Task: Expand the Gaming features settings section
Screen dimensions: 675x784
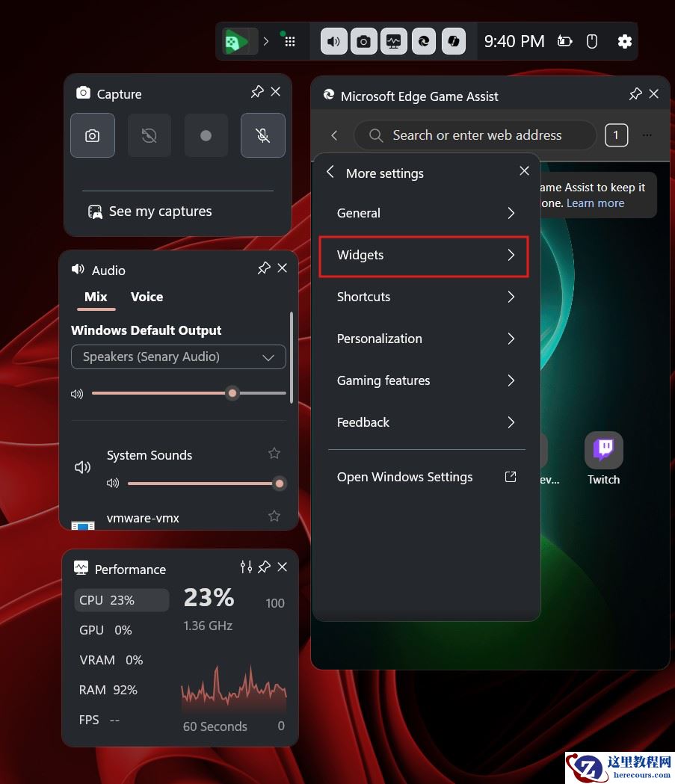Action: tap(424, 380)
